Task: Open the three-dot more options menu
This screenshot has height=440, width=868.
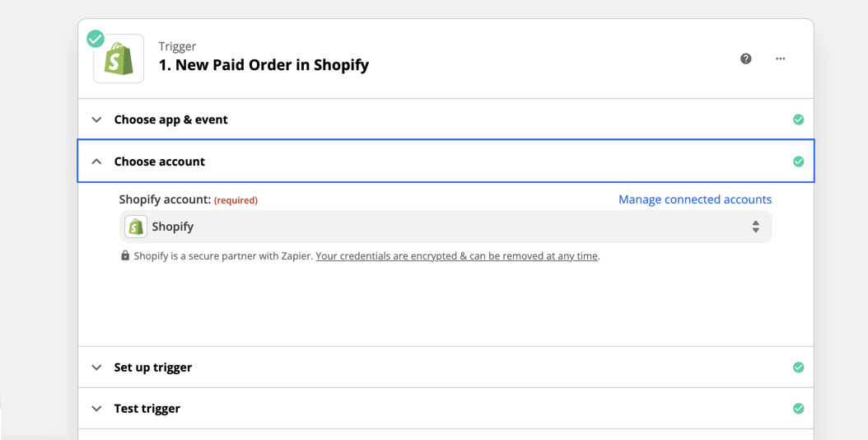Action: pyautogui.click(x=780, y=59)
